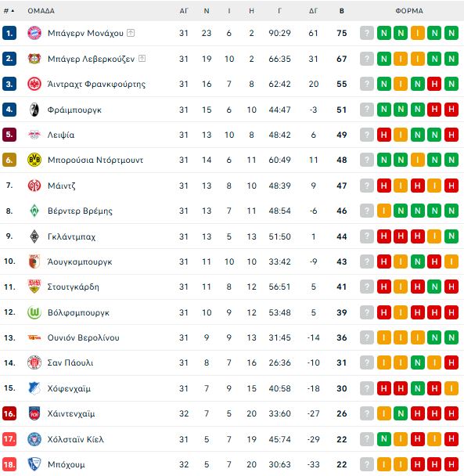The image size is (464, 476).
Task: Click the Bayern Munich club logo
Action: tap(34, 33)
